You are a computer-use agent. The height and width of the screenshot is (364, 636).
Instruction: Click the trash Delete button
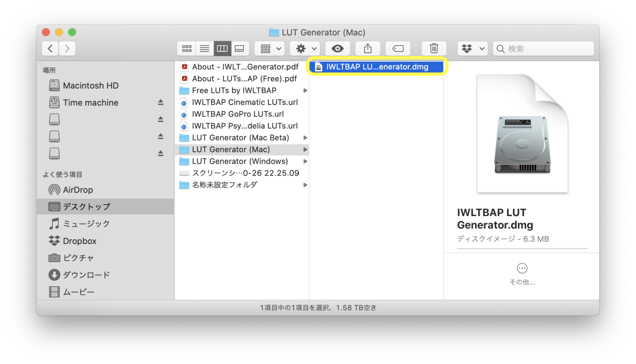[434, 48]
